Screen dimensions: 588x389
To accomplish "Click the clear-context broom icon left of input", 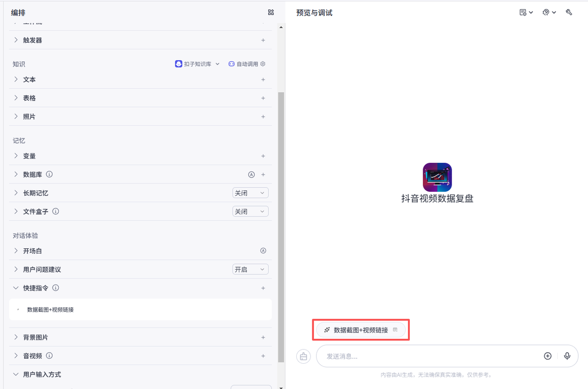I will pos(303,356).
